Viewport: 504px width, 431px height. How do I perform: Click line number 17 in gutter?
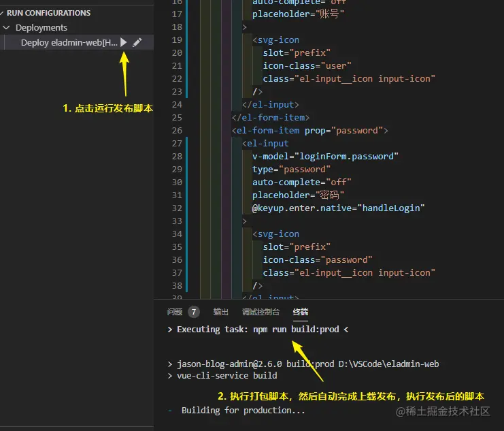(177, 14)
